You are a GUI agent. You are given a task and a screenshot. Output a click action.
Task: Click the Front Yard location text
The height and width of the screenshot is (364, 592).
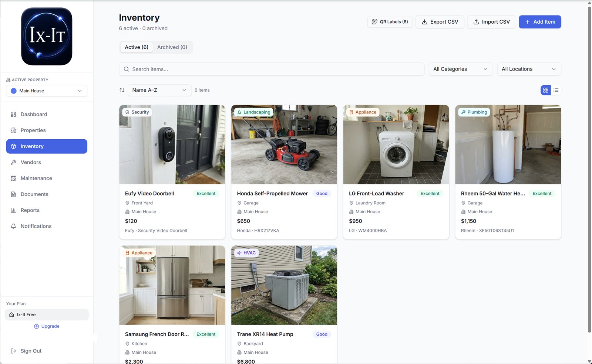pyautogui.click(x=142, y=203)
